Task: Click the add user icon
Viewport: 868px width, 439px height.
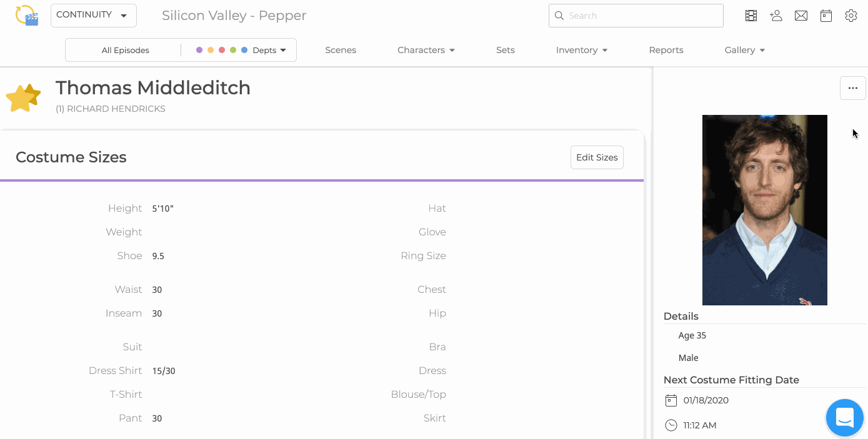Action: [x=776, y=16]
